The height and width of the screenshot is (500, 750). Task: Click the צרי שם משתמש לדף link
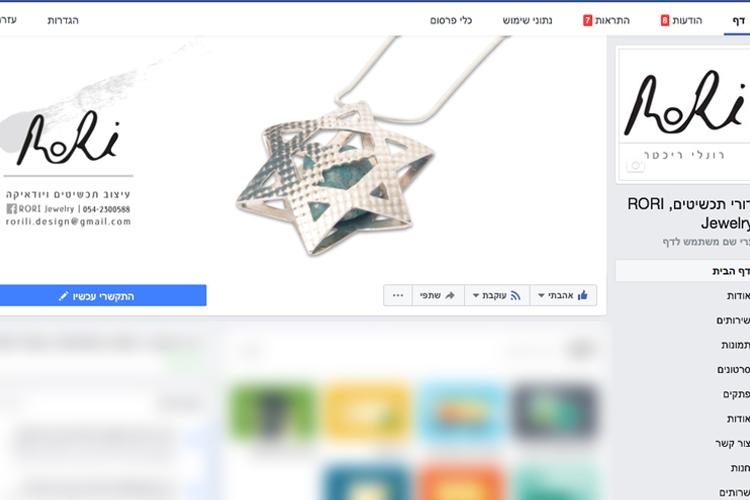coord(706,242)
